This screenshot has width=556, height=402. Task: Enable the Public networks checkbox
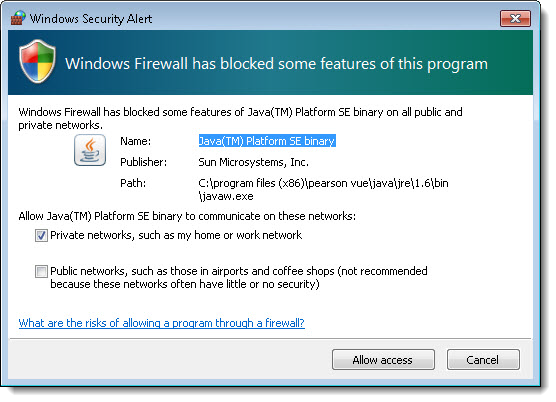41,272
